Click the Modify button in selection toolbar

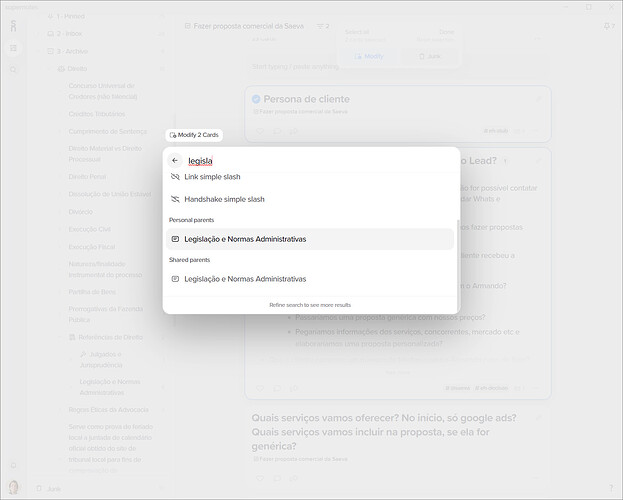pos(369,56)
